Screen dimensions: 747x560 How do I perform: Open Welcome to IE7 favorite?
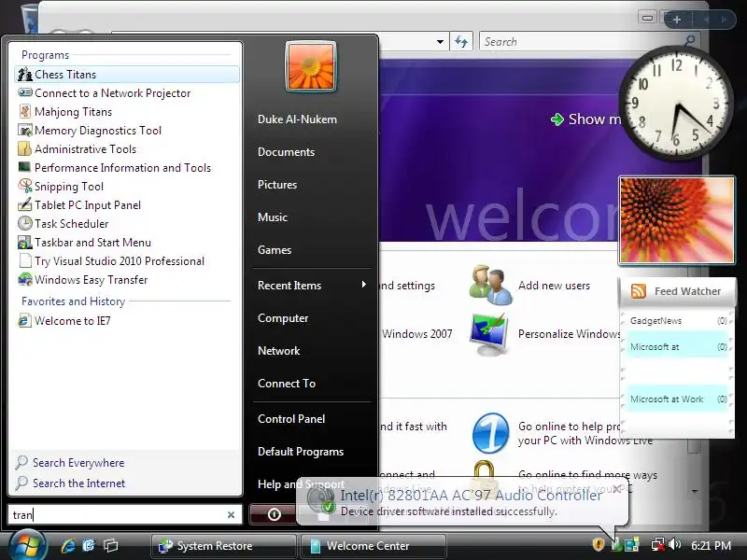127,320
